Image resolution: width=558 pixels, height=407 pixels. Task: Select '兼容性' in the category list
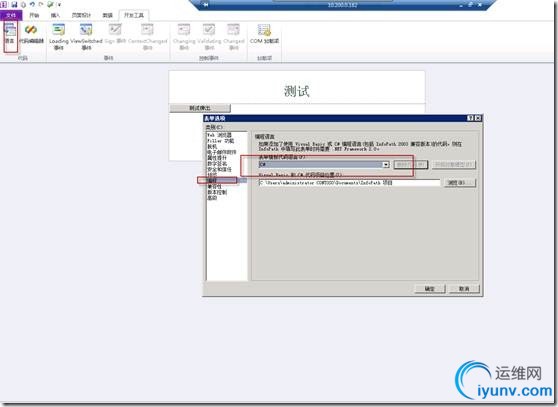214,186
